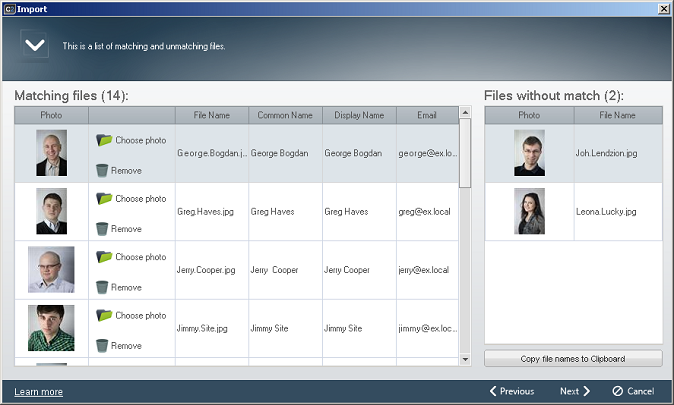
Task: Click File Name header in Files without match
Action: (x=618, y=115)
